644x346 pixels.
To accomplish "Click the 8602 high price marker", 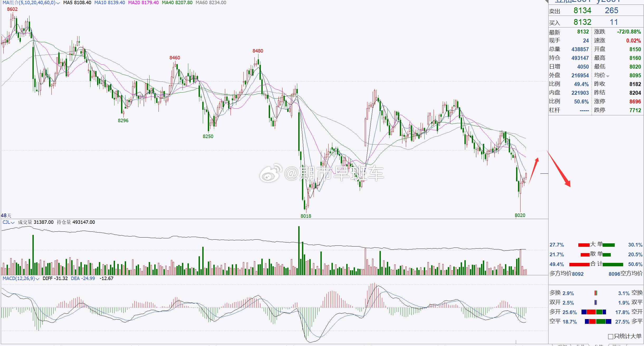I will click(12, 9).
